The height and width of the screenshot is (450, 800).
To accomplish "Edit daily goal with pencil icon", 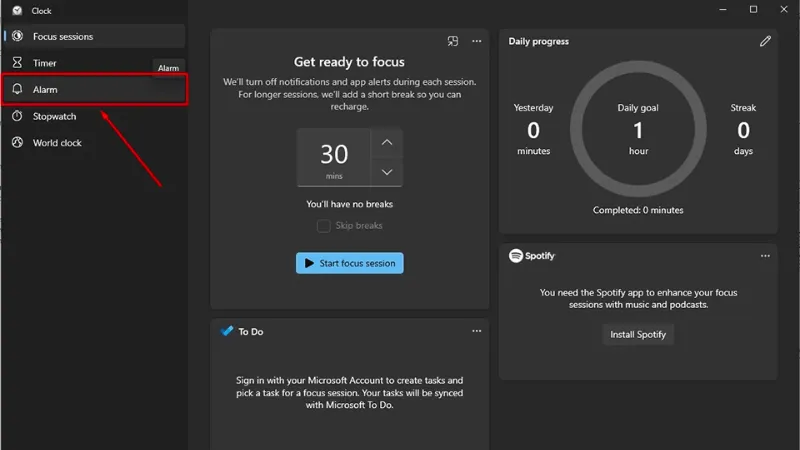I will pos(765,41).
